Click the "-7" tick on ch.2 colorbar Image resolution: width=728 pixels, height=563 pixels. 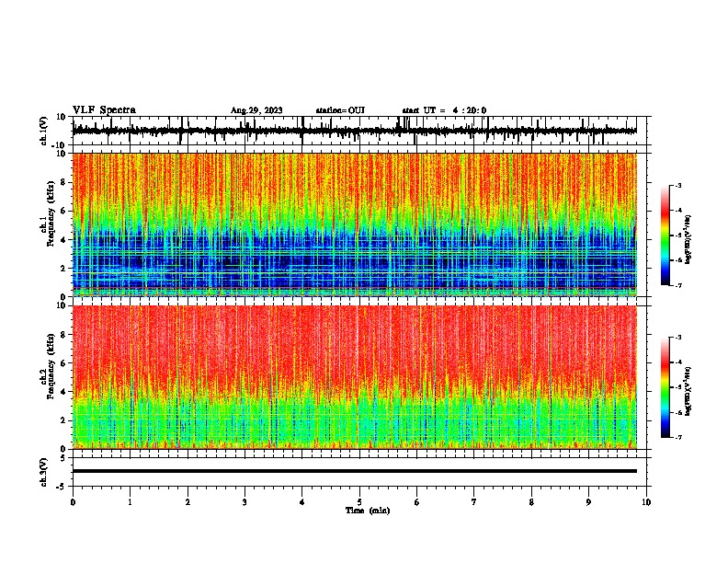tap(678, 437)
